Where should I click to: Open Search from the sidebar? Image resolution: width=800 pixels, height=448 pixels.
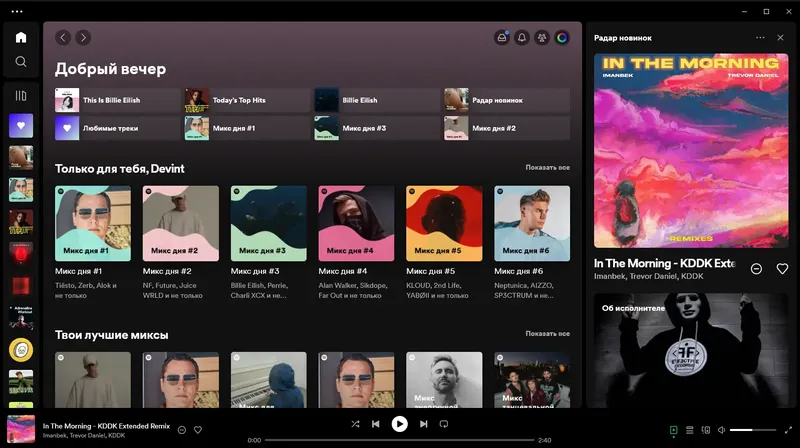[21, 62]
